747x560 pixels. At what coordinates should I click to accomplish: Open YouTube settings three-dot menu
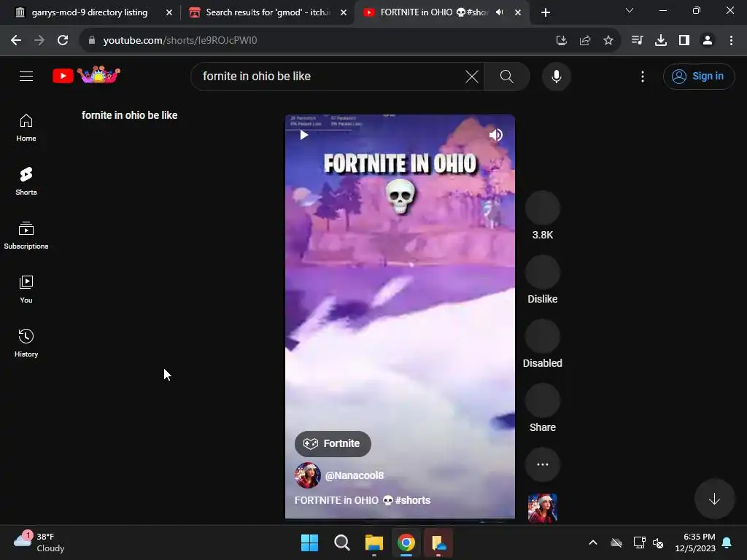point(642,76)
